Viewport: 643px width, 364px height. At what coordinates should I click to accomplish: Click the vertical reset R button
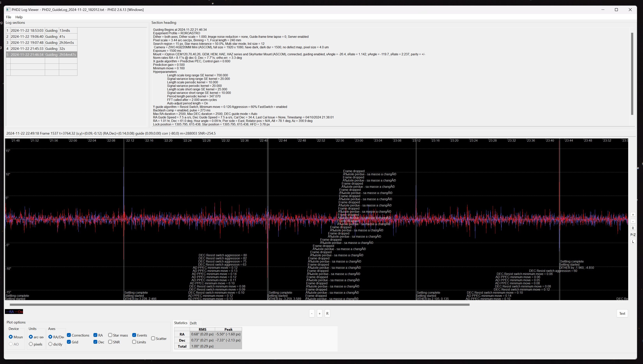click(x=633, y=228)
